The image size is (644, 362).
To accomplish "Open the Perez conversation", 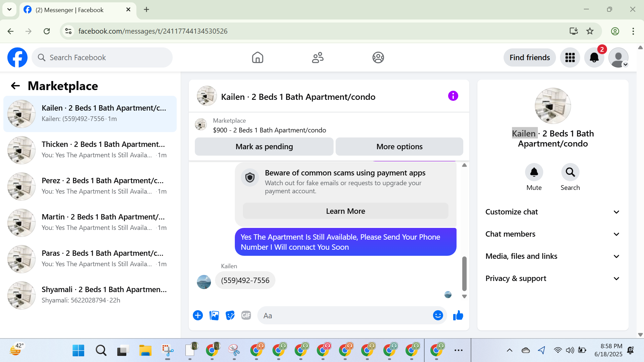I will (90, 187).
